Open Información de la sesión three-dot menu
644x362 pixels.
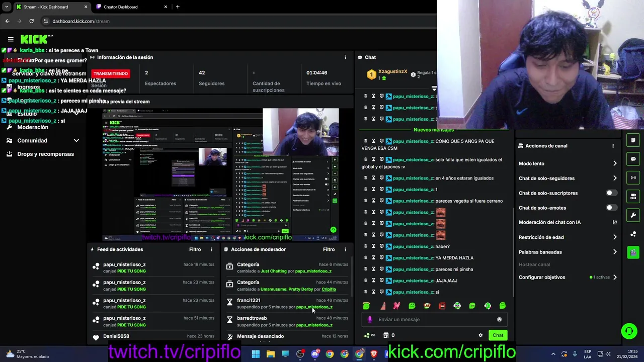[x=345, y=57]
